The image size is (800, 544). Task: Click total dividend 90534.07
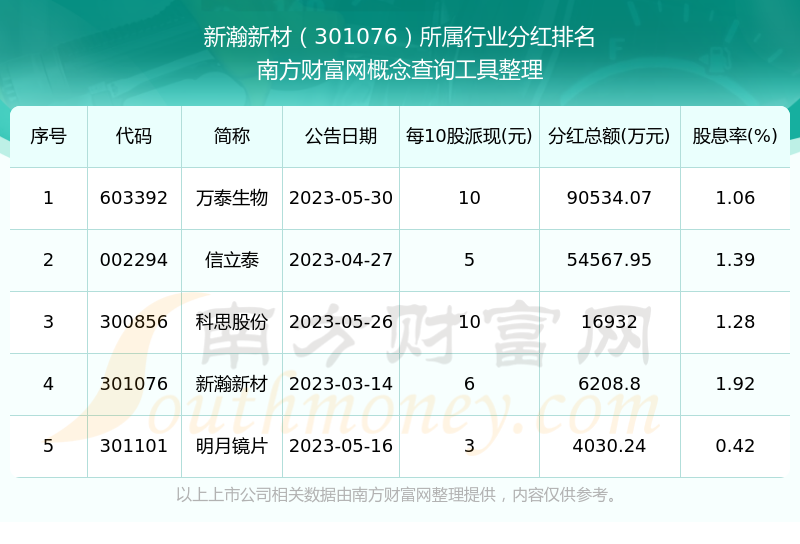pyautogui.click(x=609, y=198)
